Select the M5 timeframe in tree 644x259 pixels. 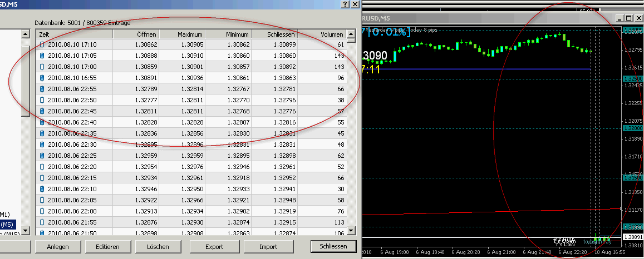pos(7,225)
